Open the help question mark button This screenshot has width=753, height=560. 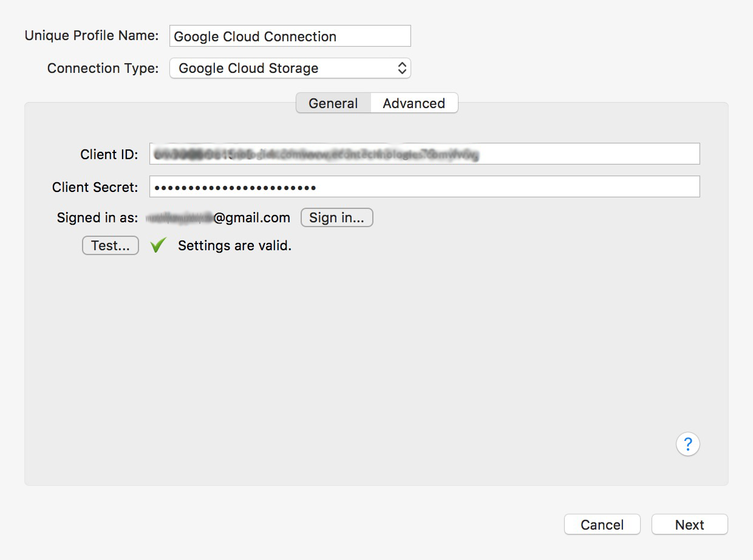(x=687, y=444)
